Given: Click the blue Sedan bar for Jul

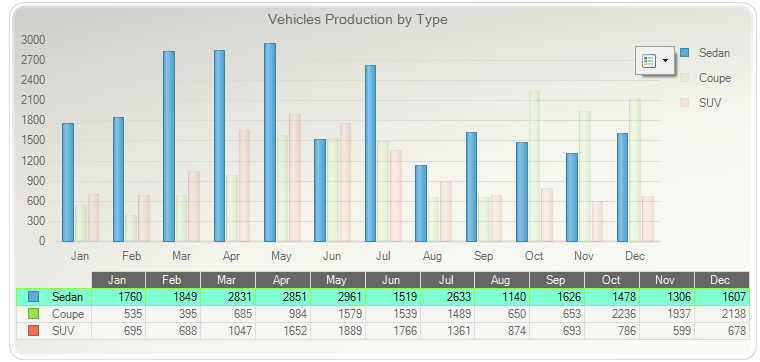Looking at the screenshot, I should click(x=370, y=154).
